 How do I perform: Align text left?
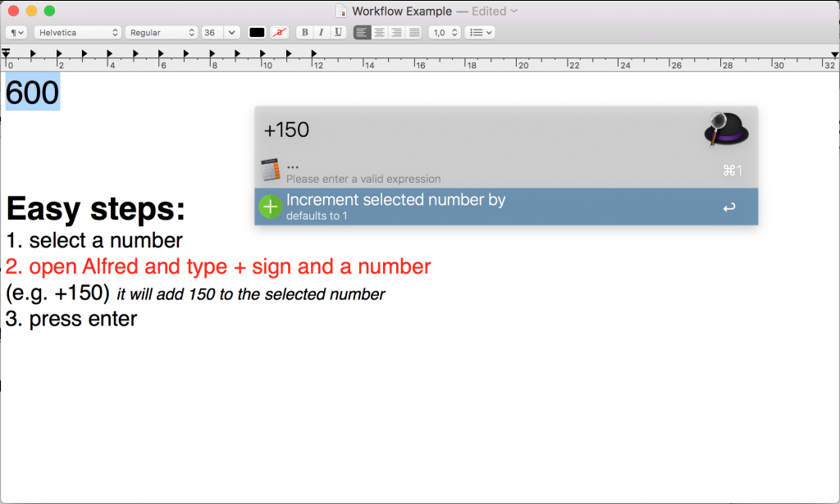click(362, 33)
